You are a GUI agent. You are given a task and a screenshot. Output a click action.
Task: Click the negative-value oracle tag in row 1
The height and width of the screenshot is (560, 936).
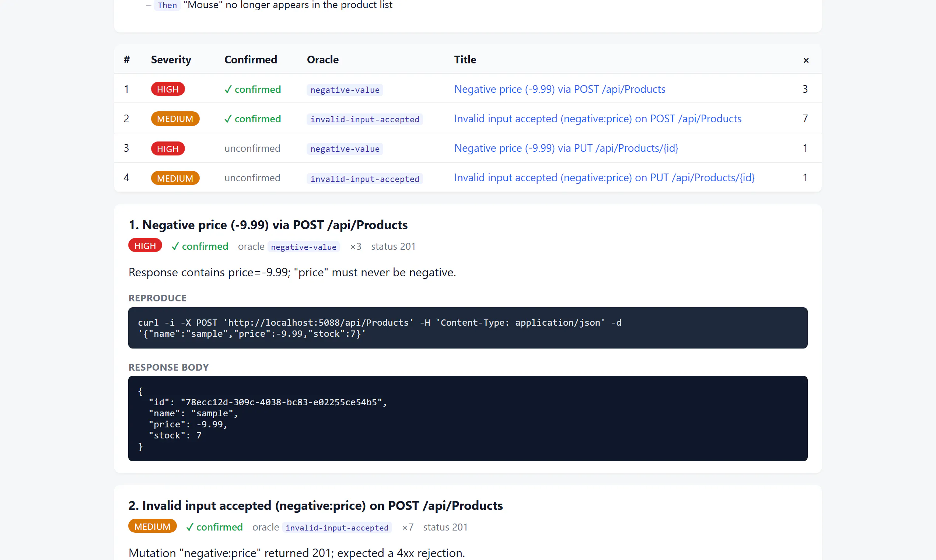pyautogui.click(x=345, y=90)
